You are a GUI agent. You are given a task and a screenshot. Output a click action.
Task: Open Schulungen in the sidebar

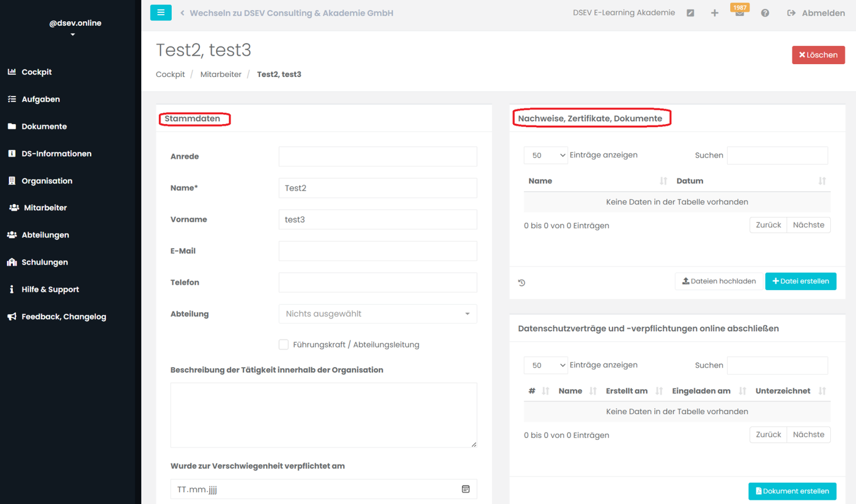(45, 262)
